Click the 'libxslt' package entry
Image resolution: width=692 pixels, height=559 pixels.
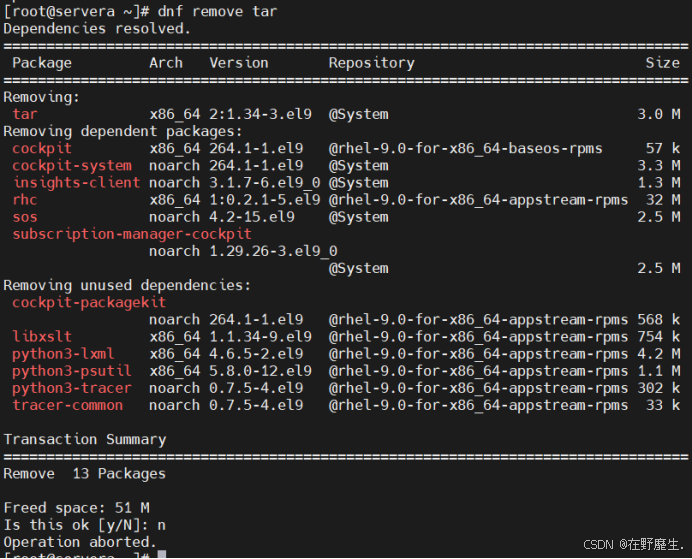(42, 337)
